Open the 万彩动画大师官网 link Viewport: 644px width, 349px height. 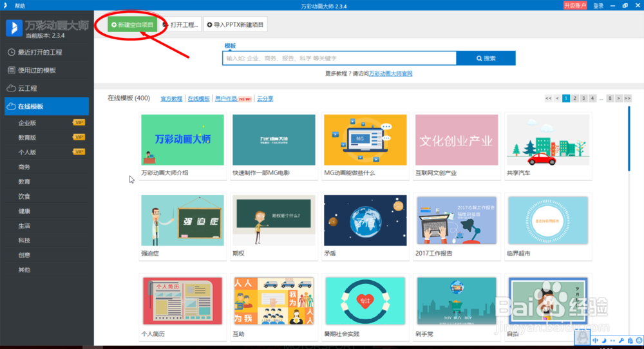390,73
